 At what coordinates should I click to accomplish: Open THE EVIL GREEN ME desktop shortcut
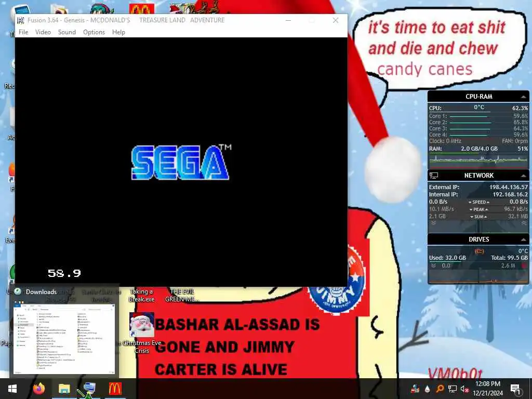(182, 295)
